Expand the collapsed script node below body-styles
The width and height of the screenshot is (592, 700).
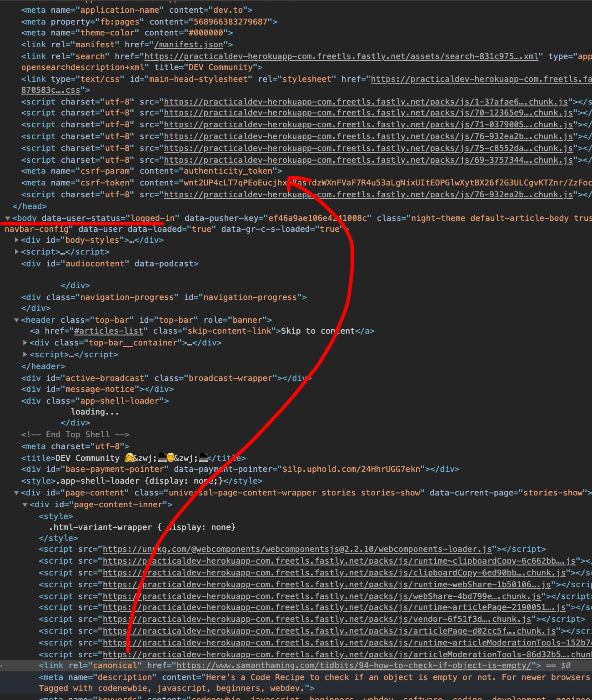click(17, 252)
